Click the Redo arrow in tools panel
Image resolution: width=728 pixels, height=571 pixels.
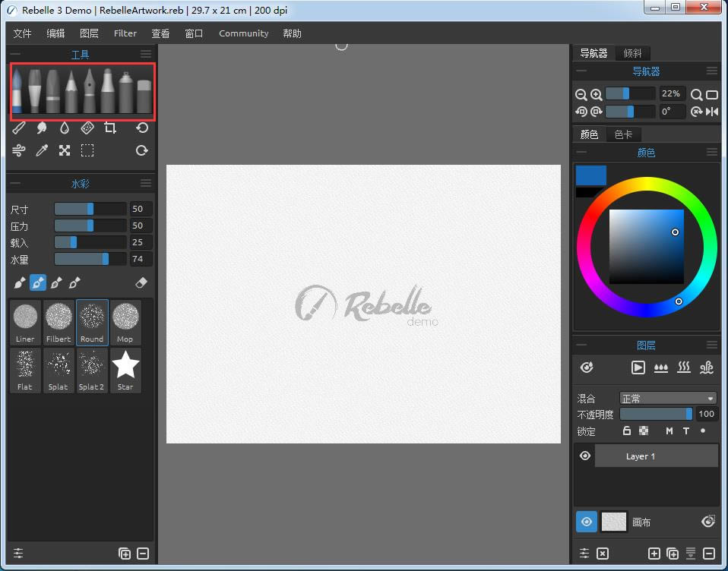point(142,150)
